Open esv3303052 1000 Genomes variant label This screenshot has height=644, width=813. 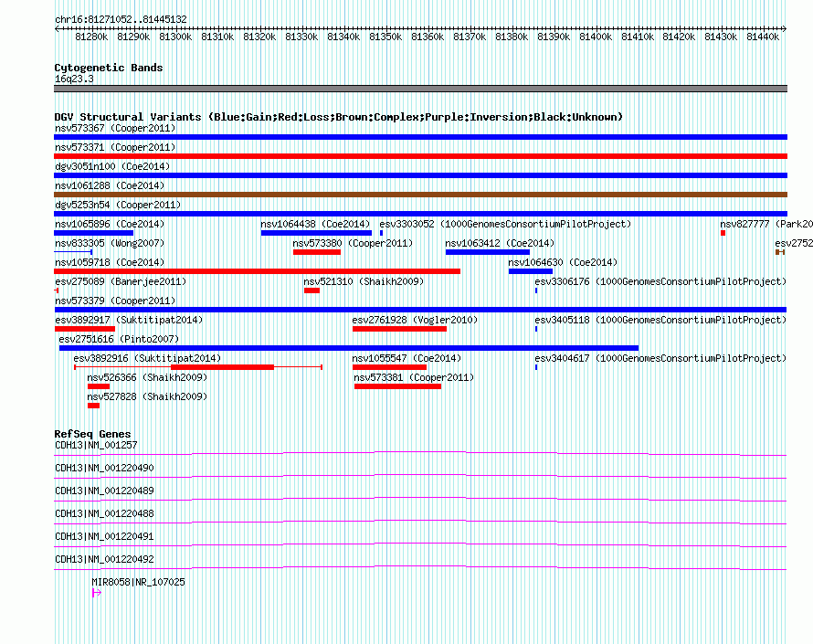(505, 224)
